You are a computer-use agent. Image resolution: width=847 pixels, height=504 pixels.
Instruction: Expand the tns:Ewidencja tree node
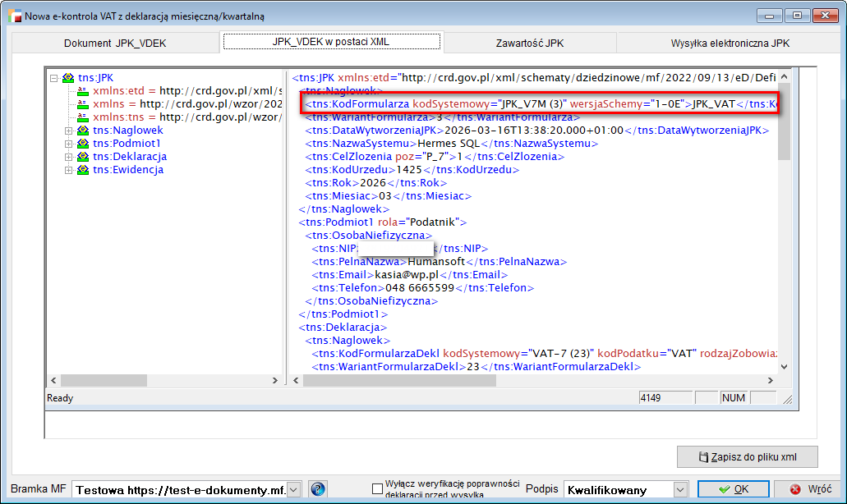tap(68, 170)
